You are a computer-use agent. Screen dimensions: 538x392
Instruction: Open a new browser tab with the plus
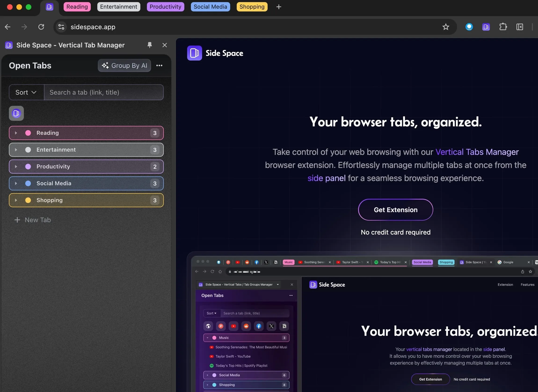click(278, 7)
